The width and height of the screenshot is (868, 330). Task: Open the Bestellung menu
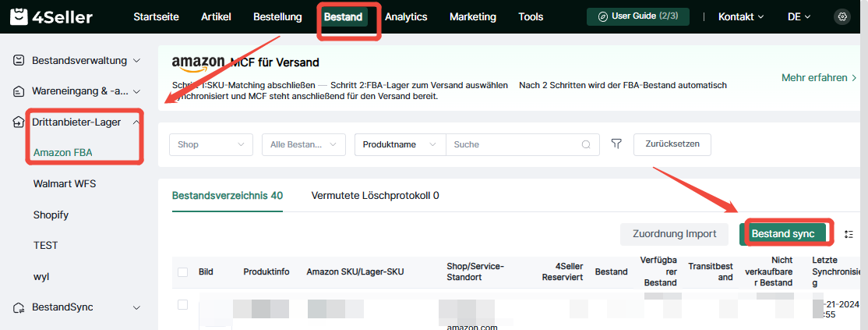[277, 16]
